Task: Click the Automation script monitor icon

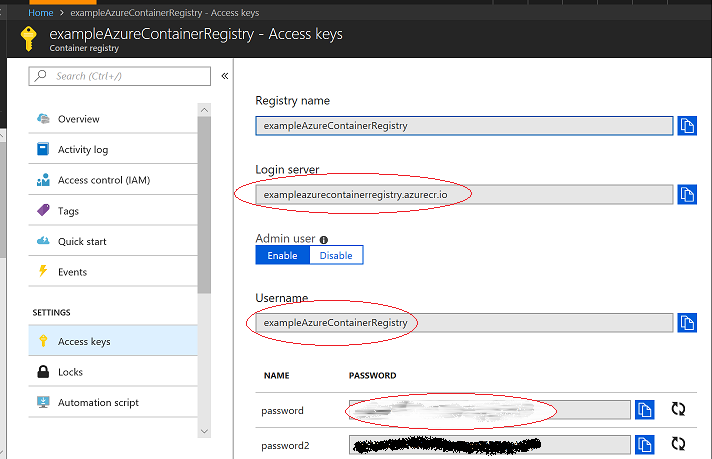Action: coord(43,402)
